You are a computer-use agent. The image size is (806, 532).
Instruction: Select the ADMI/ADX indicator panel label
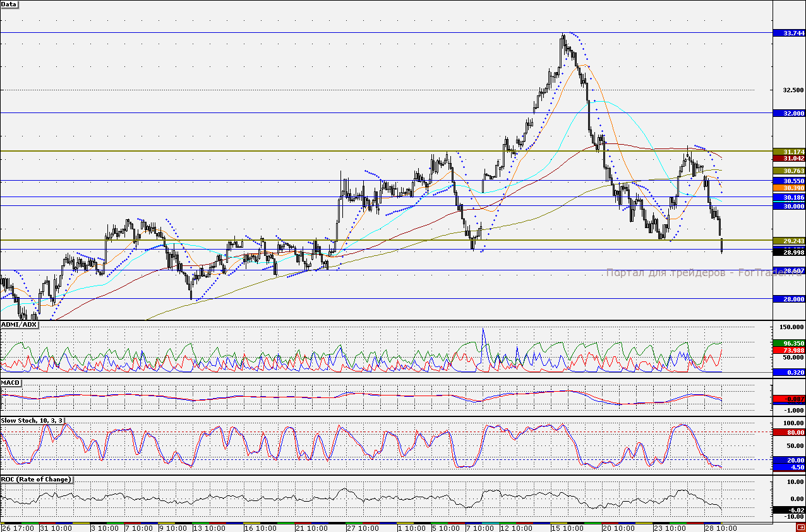click(x=20, y=325)
